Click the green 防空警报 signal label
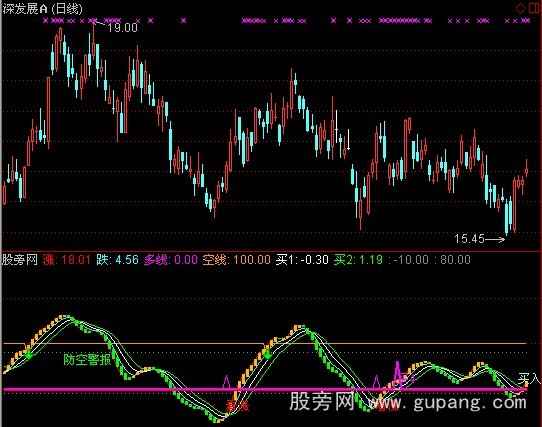The image size is (542, 427). (87, 360)
